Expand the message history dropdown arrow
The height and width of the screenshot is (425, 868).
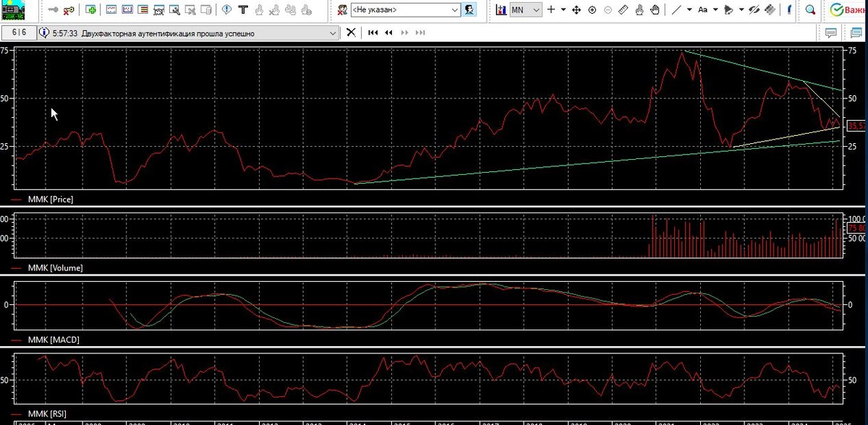point(332,33)
